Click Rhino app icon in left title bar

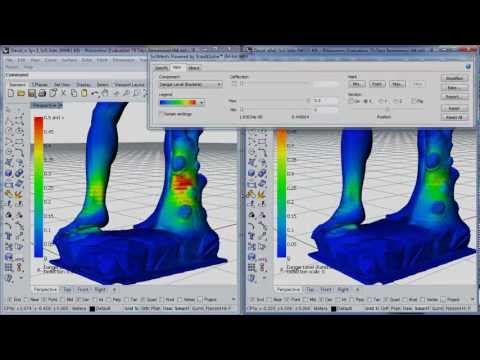tap(6, 51)
